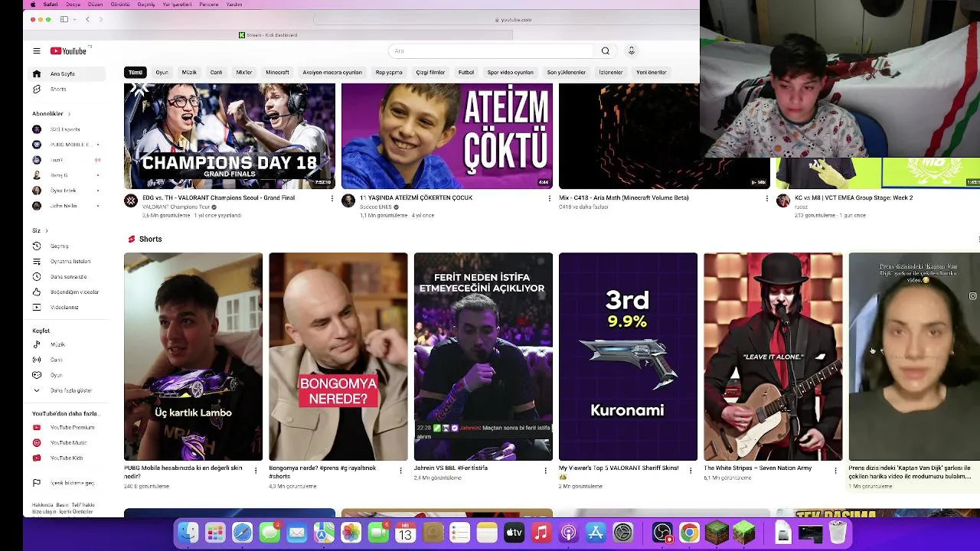Viewport: 980px width, 551px height.
Task: Open the YouTube hamburger guide menu
Action: (36, 51)
